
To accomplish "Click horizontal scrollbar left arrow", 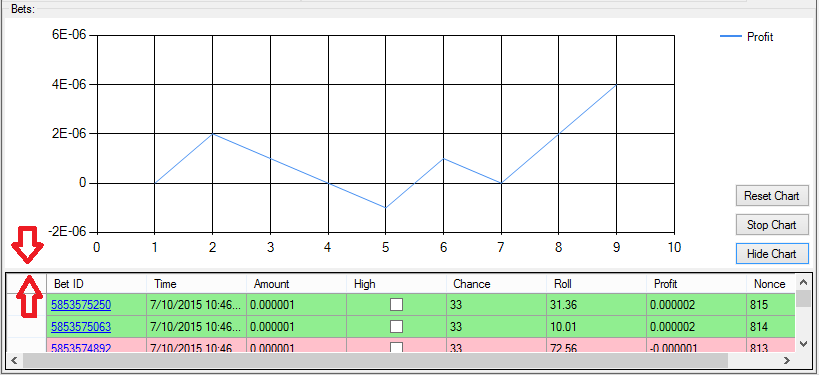I will pos(14,360).
